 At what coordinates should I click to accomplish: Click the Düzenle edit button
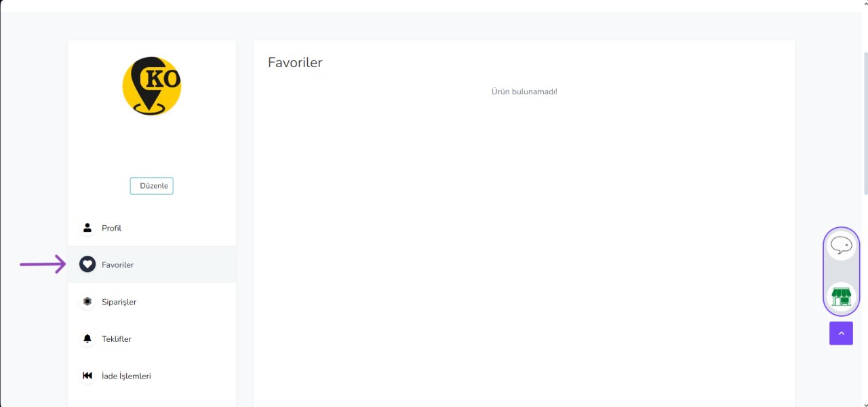click(152, 186)
